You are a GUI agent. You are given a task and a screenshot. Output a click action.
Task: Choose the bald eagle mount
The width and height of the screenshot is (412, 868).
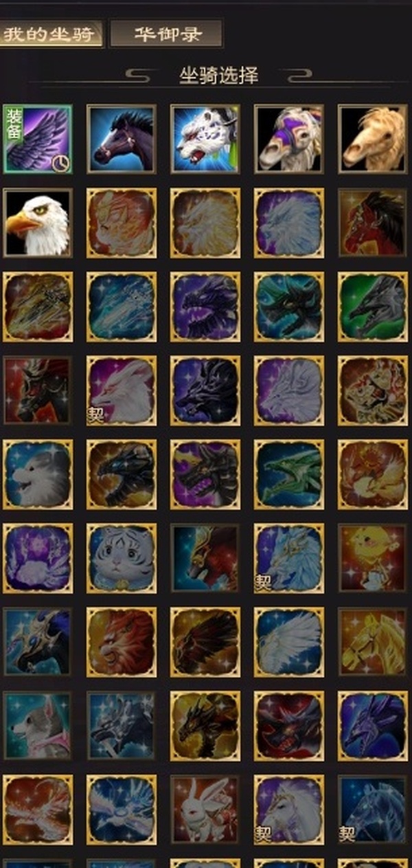37,223
